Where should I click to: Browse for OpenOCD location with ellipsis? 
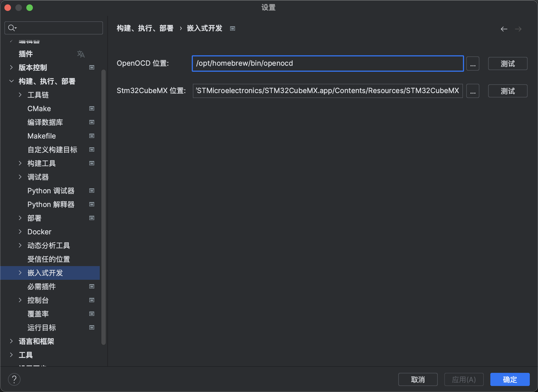coord(473,64)
